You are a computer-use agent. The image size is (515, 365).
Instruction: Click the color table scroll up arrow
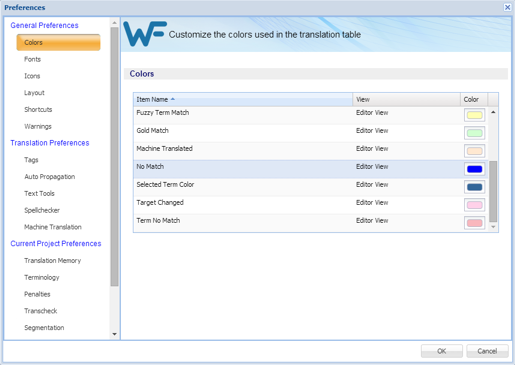tap(493, 112)
